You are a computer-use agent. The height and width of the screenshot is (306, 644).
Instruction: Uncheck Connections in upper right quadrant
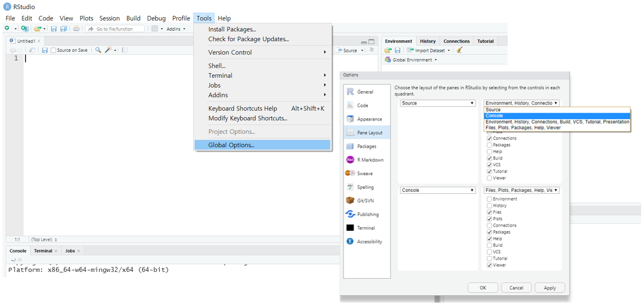[489, 138]
